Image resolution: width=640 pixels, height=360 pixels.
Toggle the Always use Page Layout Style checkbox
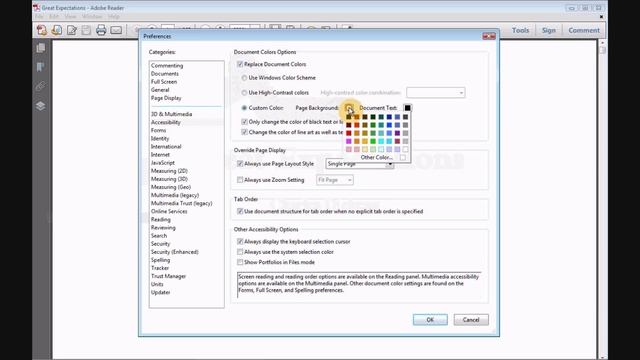(x=240, y=164)
